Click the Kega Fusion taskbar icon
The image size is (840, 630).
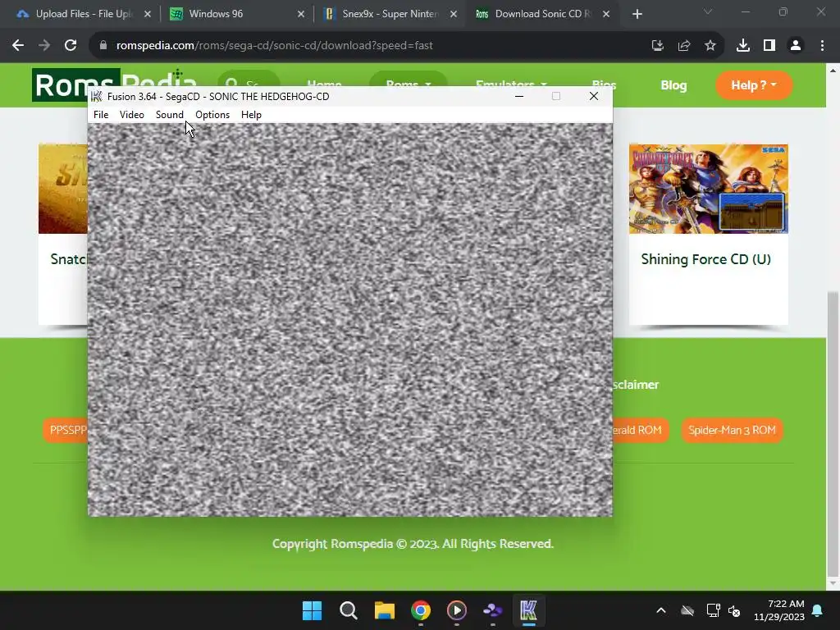tap(529, 610)
